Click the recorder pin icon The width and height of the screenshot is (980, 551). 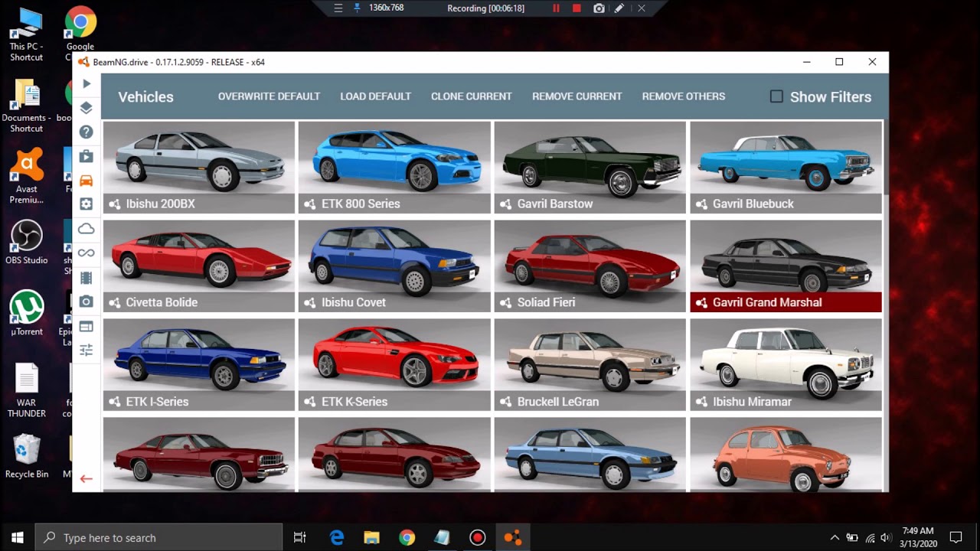click(x=357, y=8)
